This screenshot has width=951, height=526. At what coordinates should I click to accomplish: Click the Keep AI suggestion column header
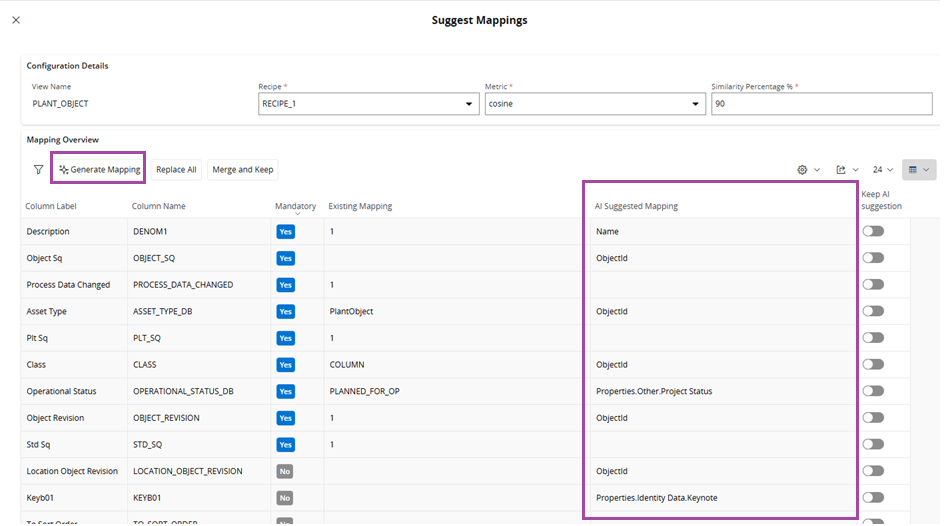tap(881, 200)
